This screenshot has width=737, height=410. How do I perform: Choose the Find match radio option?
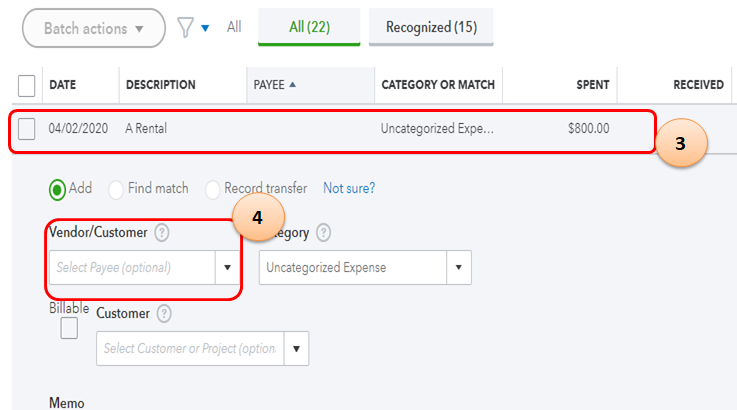tap(116, 188)
